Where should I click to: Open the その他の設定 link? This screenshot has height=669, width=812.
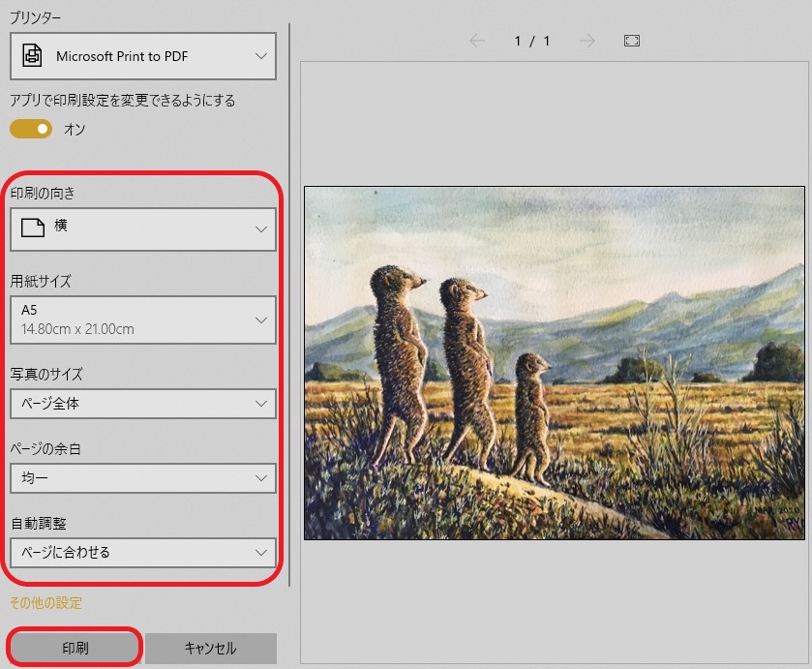(45, 602)
